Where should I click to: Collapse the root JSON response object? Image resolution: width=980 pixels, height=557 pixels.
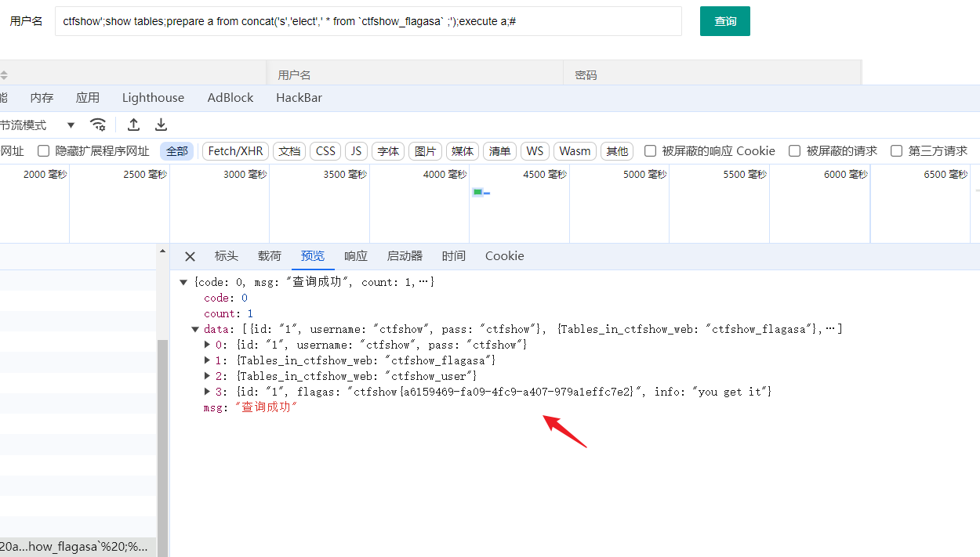tap(183, 282)
